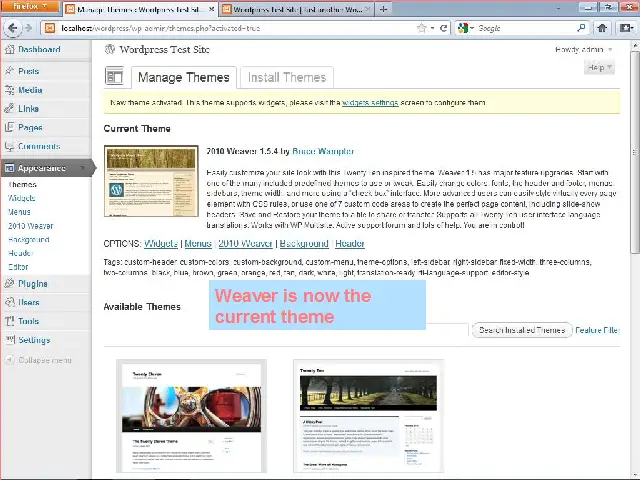Click the site favicon in the address bar
Screen dimensions: 640x480
click(50, 28)
